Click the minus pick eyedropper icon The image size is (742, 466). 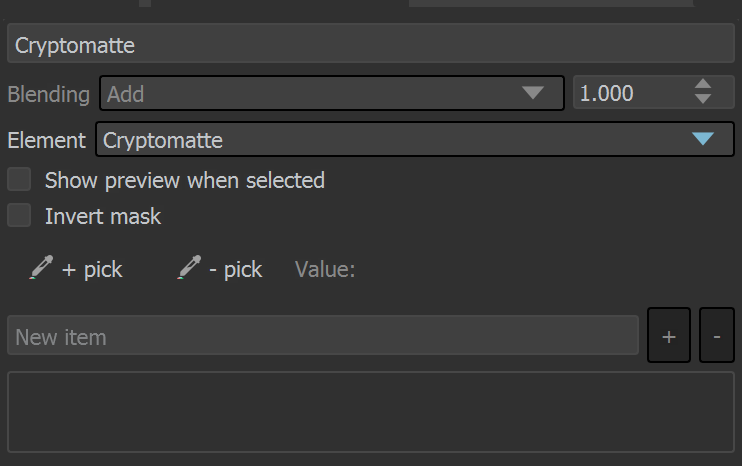pyautogui.click(x=189, y=268)
